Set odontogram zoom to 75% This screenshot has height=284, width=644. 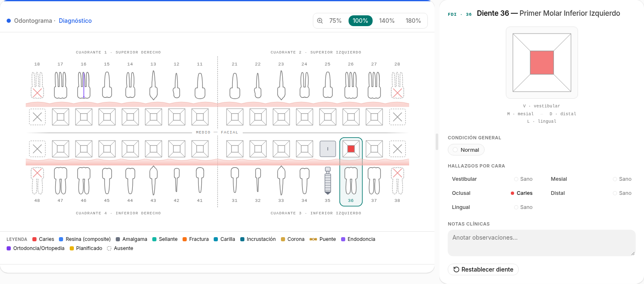coord(335,21)
